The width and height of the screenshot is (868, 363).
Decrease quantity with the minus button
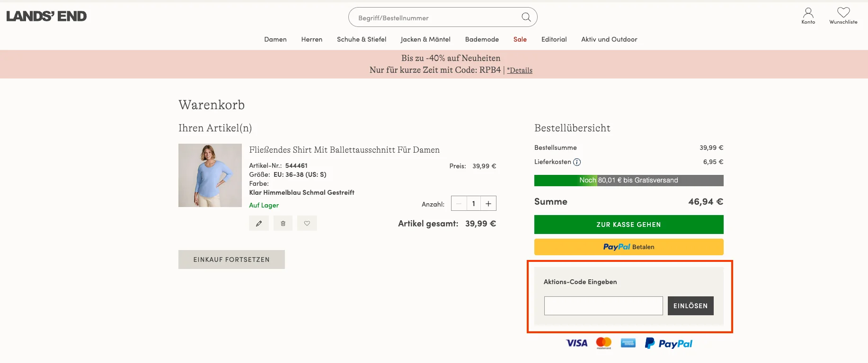tap(459, 204)
